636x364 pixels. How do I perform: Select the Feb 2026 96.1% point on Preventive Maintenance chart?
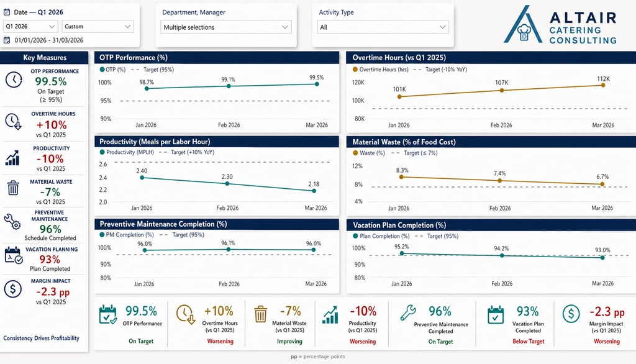click(x=228, y=249)
